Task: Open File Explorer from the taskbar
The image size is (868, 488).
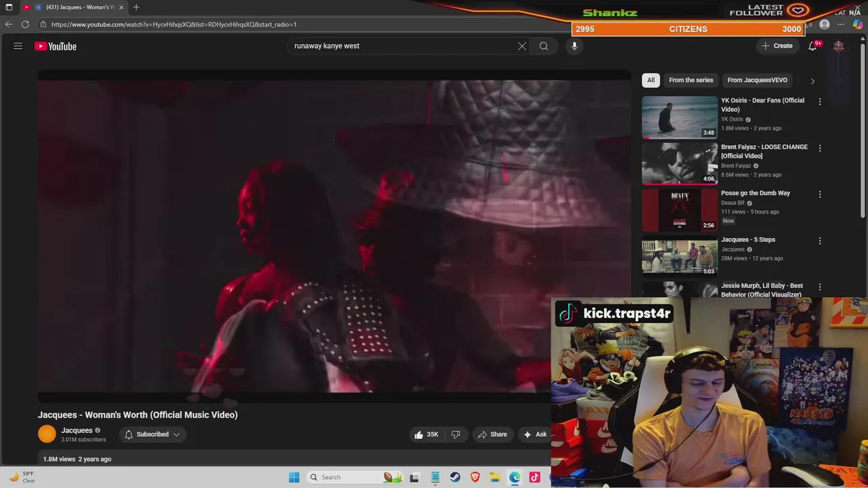Action: coord(495,477)
